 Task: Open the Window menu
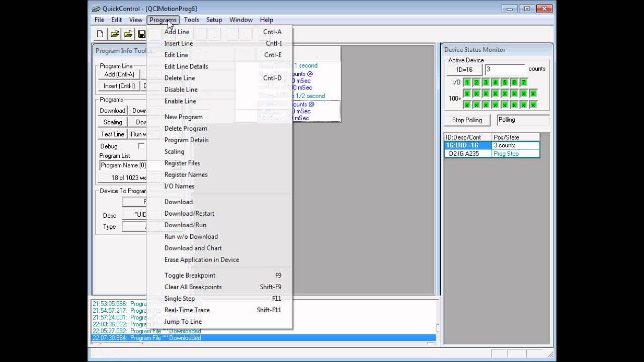click(241, 20)
